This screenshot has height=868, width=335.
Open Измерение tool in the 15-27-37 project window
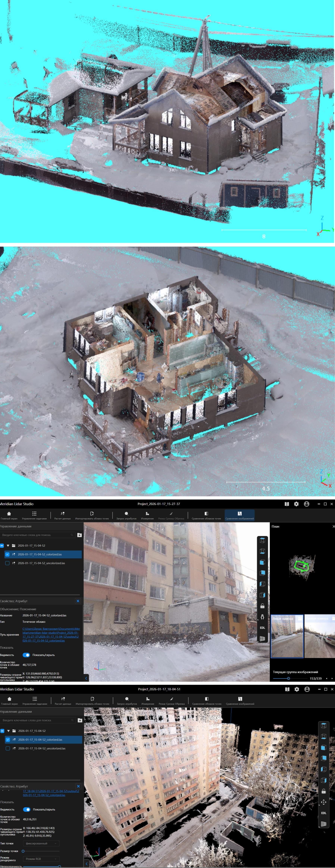tap(147, 516)
